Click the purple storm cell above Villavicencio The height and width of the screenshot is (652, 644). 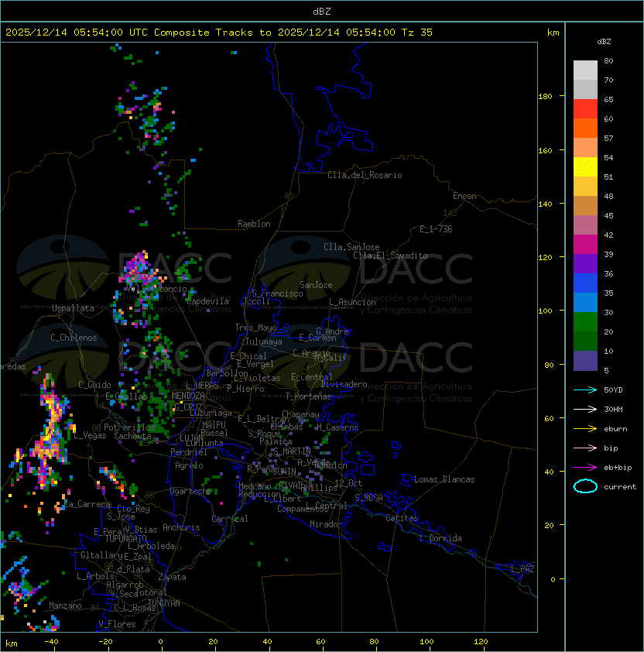137,266
